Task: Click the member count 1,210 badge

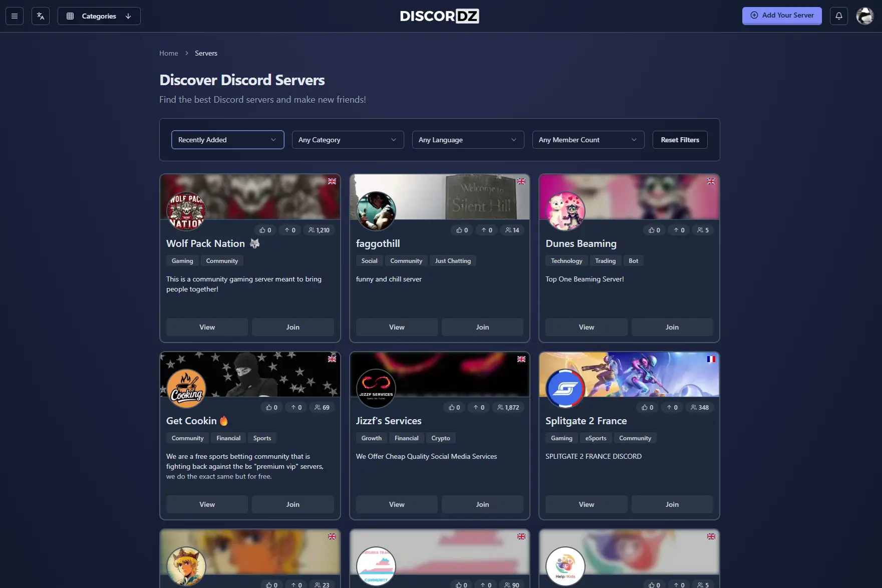Action: tap(319, 230)
